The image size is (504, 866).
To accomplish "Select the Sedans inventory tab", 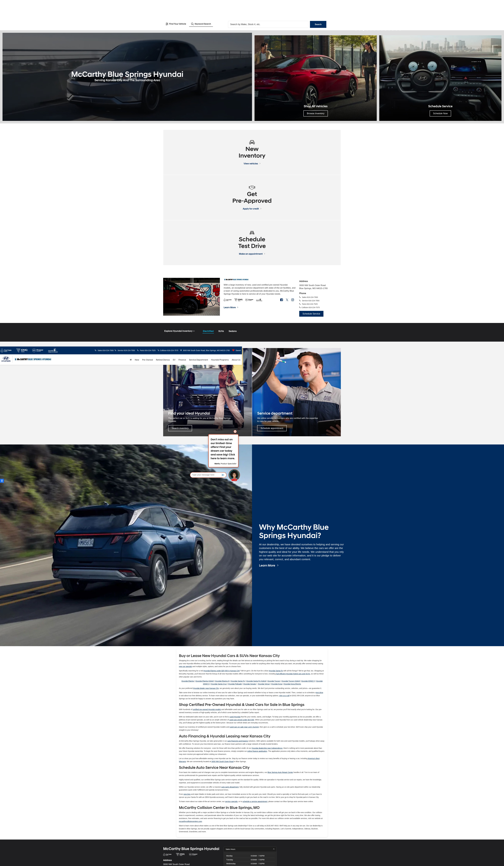I will pos(233,331).
